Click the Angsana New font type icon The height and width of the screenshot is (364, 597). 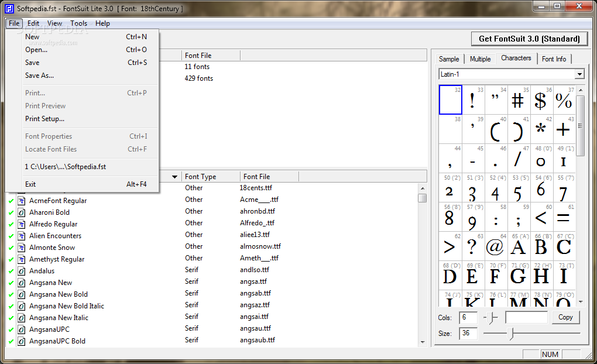(22, 283)
